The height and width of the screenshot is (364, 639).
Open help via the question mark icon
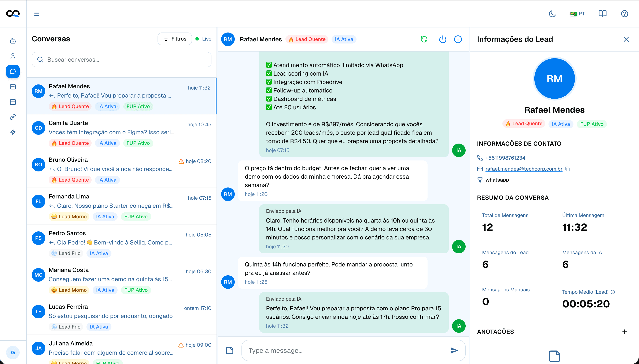tap(624, 14)
